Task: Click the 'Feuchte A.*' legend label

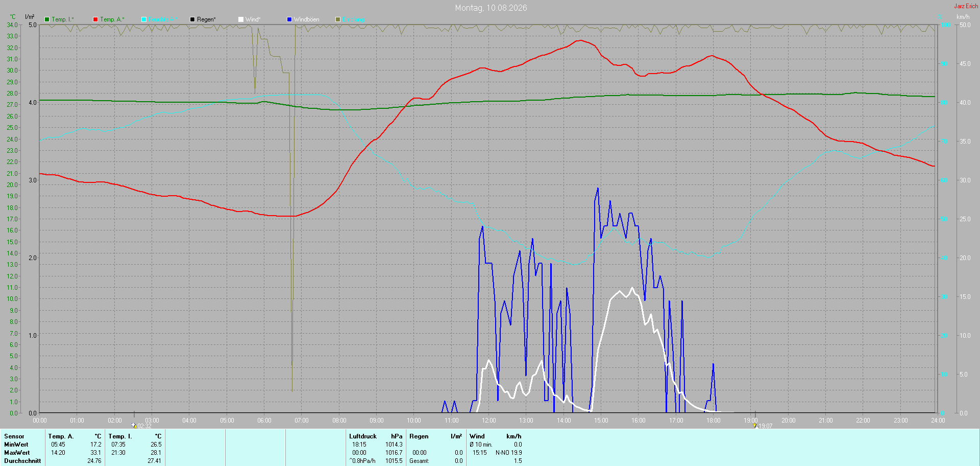Action: point(163,19)
